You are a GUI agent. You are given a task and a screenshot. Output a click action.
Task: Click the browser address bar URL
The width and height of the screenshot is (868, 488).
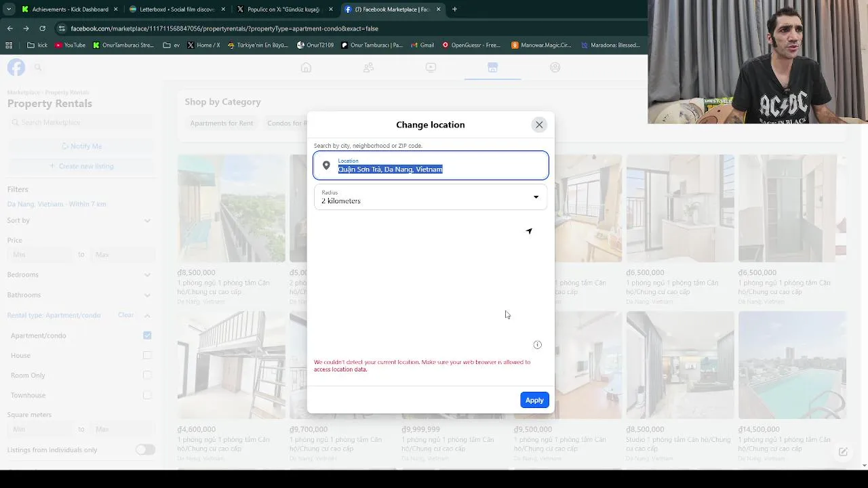coord(224,28)
